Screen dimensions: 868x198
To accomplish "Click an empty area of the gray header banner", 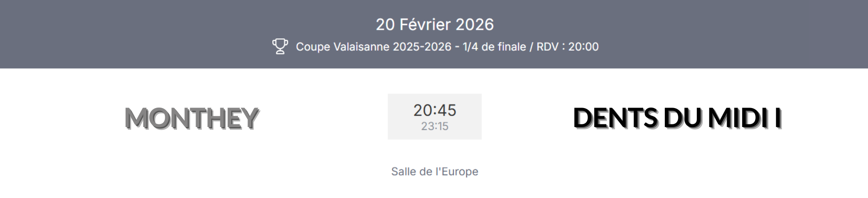I will coord(135,34).
